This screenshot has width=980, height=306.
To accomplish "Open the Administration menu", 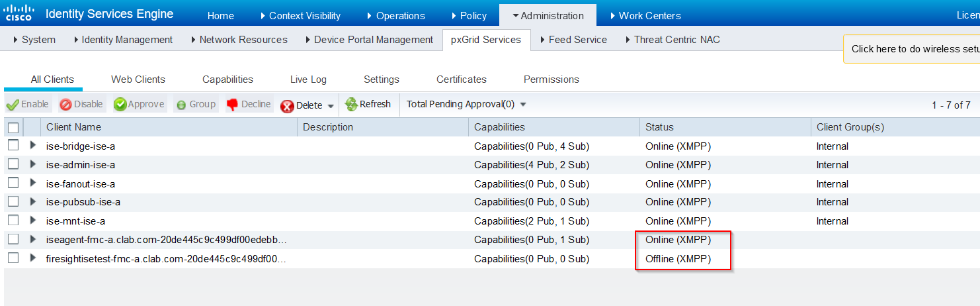I will point(548,15).
